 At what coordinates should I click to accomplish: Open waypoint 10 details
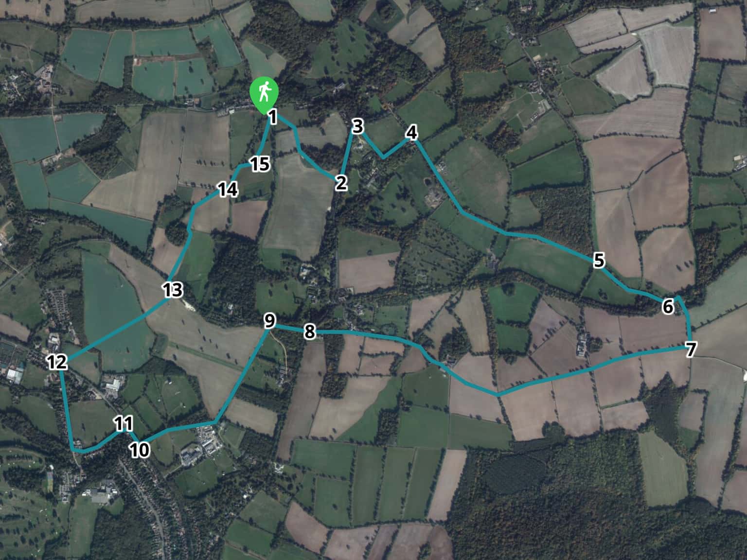click(x=140, y=450)
